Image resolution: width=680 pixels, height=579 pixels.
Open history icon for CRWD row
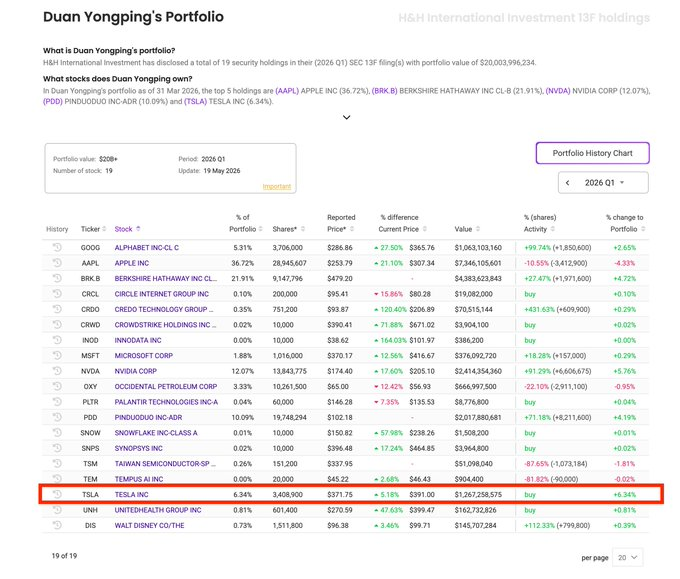pyautogui.click(x=57, y=324)
